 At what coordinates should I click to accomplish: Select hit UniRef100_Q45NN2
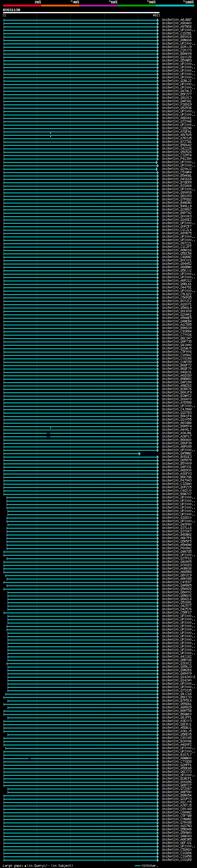177,454
